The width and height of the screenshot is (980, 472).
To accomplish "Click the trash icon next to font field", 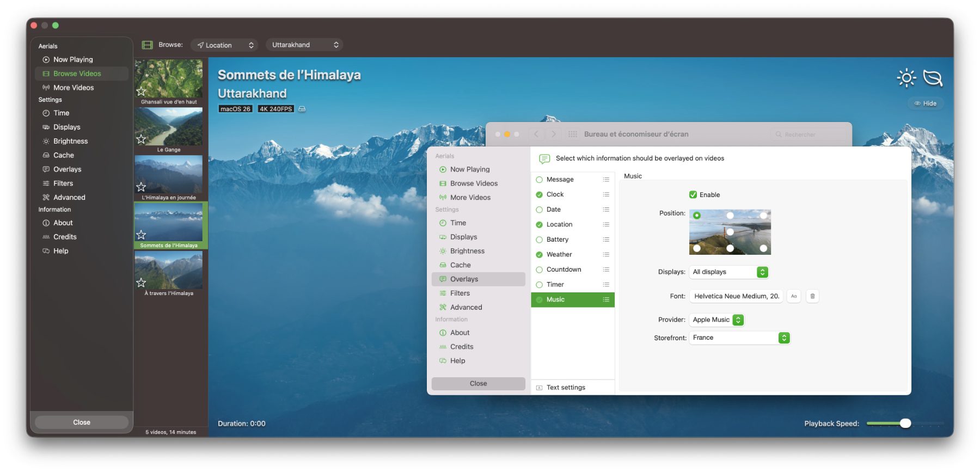I will pos(812,296).
